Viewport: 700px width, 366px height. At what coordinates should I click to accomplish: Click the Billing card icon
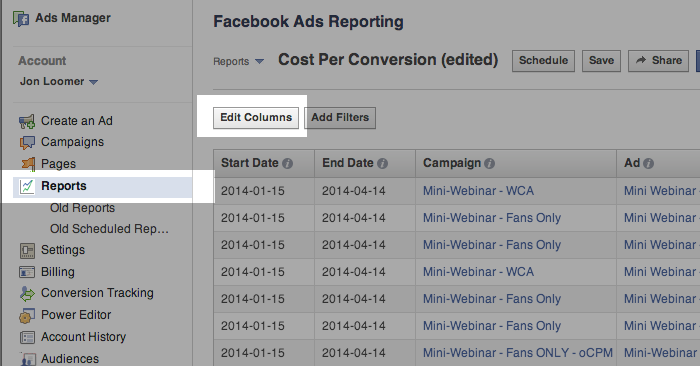click(x=27, y=272)
